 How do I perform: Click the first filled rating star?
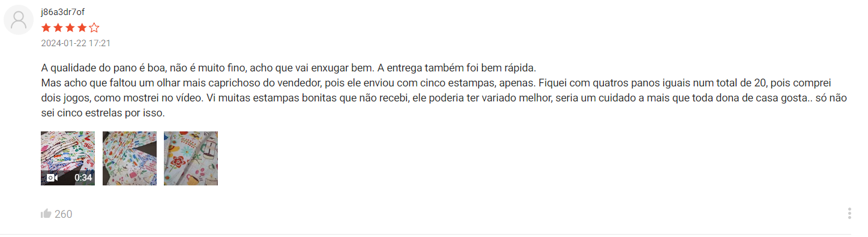(x=46, y=28)
